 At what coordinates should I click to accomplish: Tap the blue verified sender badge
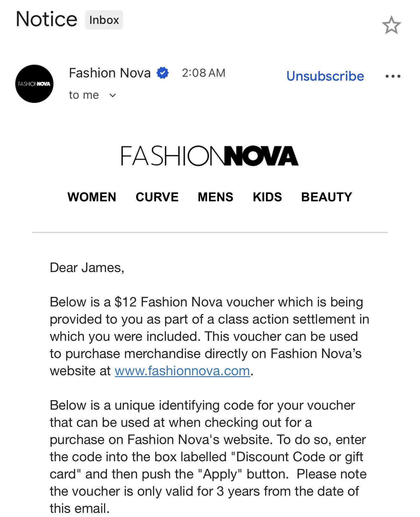tap(163, 73)
